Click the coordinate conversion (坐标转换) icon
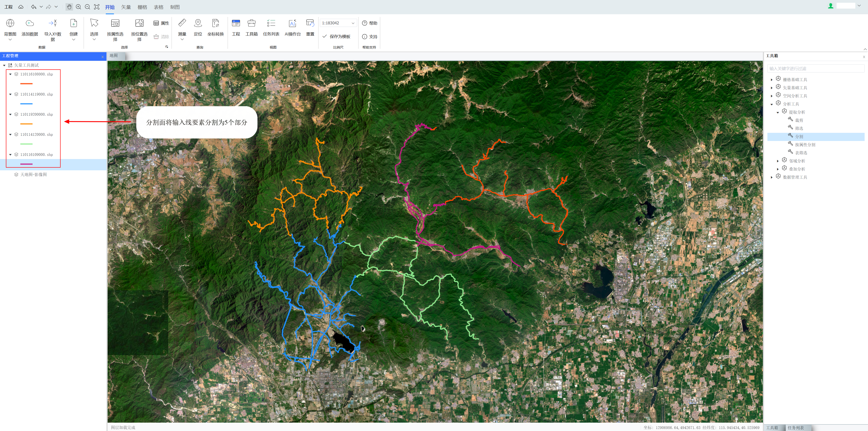Viewport: 868px width, 431px height. [215, 23]
